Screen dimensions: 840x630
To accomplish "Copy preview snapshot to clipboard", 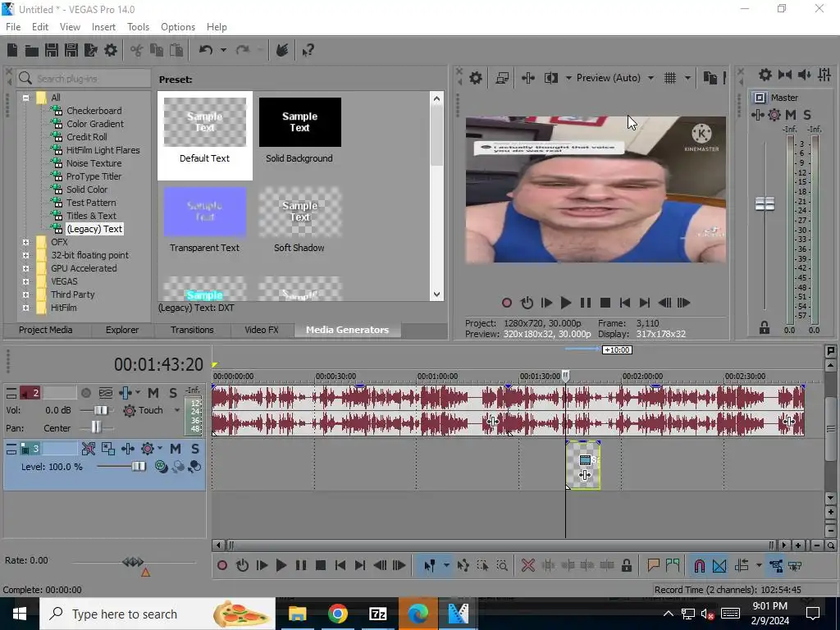I will point(710,78).
